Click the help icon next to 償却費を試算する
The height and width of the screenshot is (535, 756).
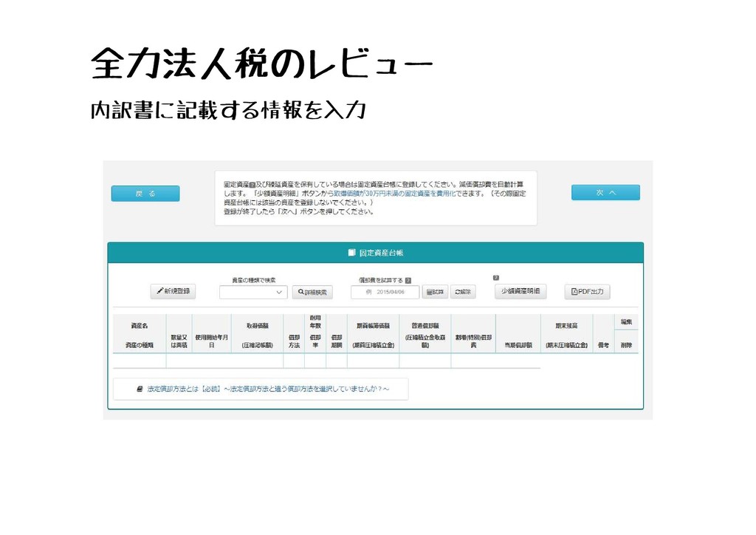coord(408,280)
